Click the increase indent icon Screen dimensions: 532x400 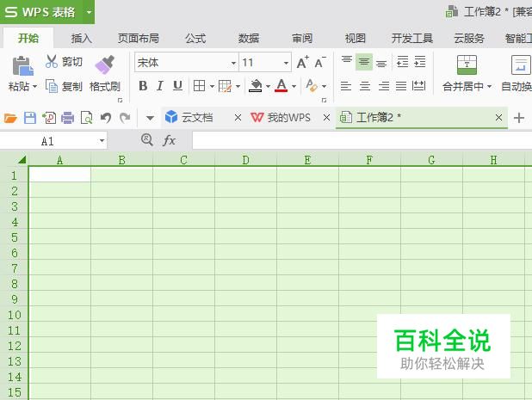(420, 62)
